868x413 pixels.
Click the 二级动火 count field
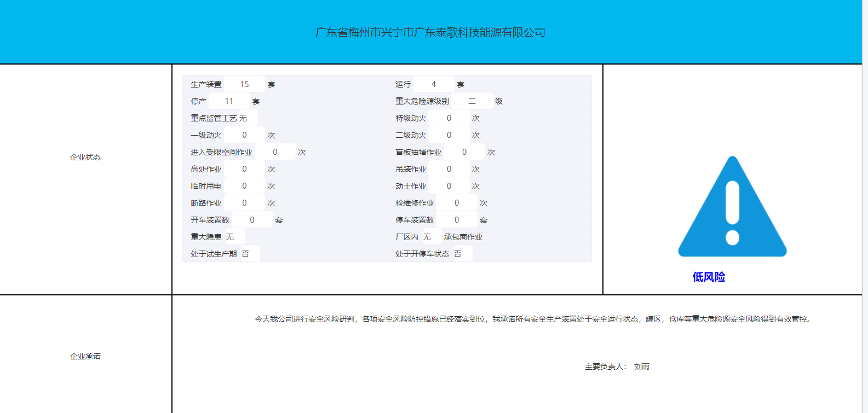(x=449, y=135)
